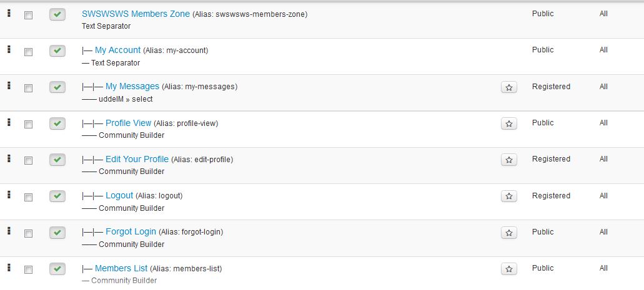
Task: Select the Logout row checkbox
Action: pos(28,197)
